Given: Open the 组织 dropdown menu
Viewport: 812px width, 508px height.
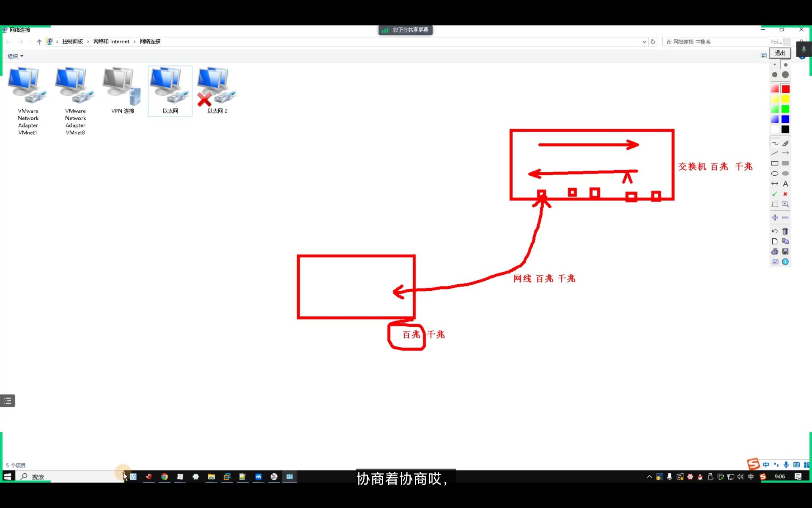Looking at the screenshot, I should 15,56.
